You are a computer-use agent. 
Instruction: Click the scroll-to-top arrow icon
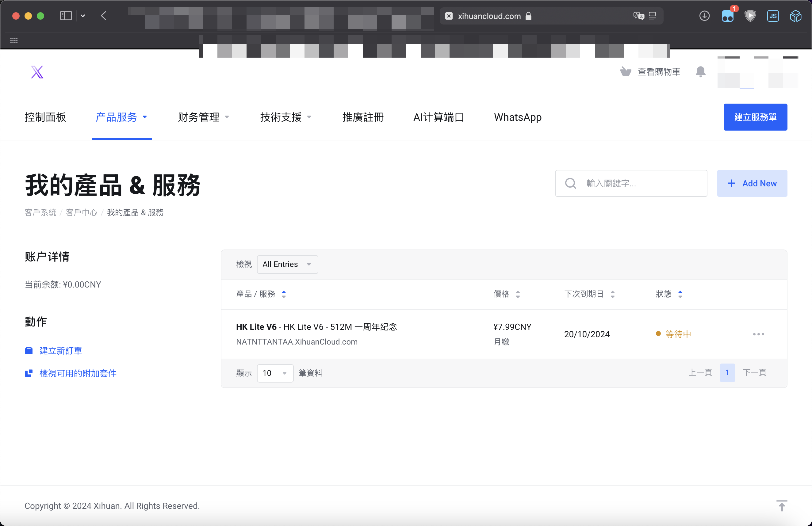click(x=781, y=505)
